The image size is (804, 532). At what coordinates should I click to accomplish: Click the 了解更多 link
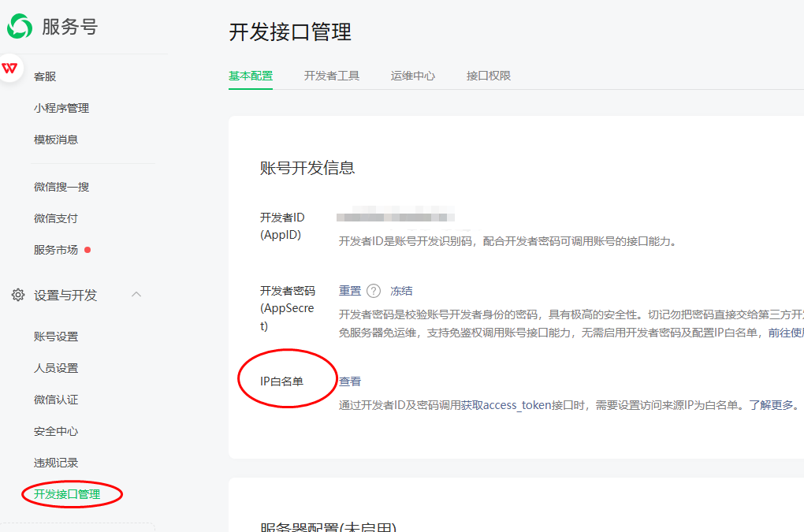pos(771,405)
